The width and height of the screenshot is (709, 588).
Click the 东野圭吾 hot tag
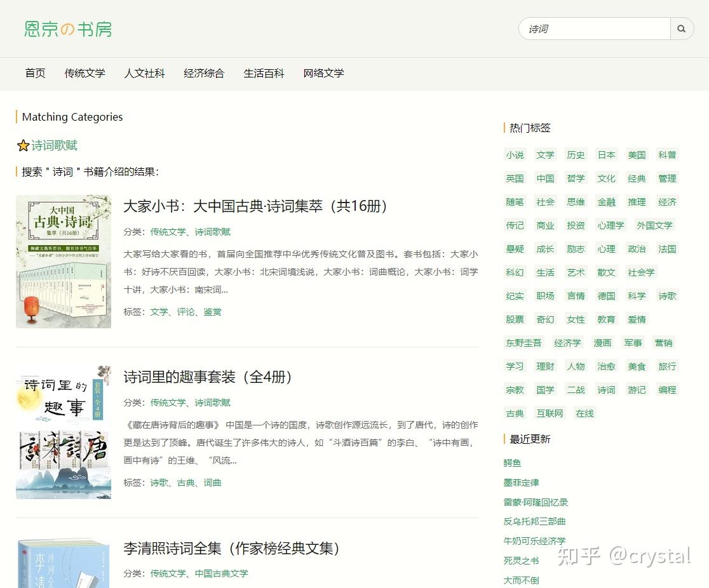[523, 342]
